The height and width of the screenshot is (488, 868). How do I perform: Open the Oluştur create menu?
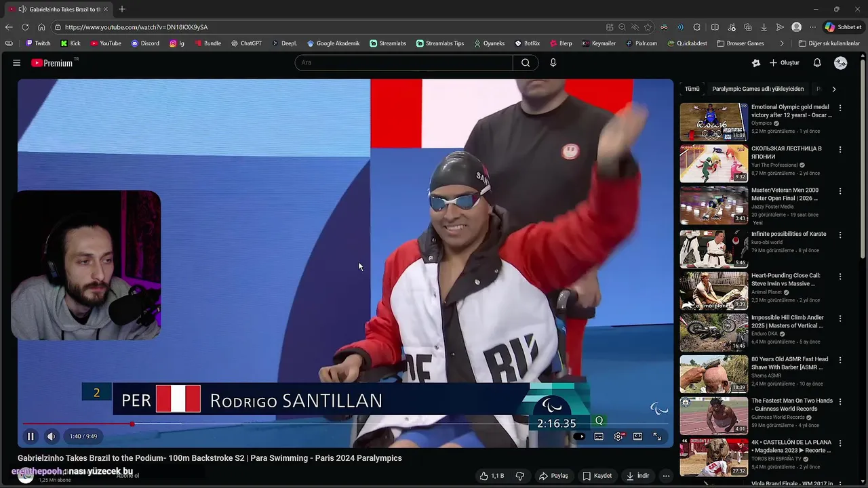click(785, 62)
